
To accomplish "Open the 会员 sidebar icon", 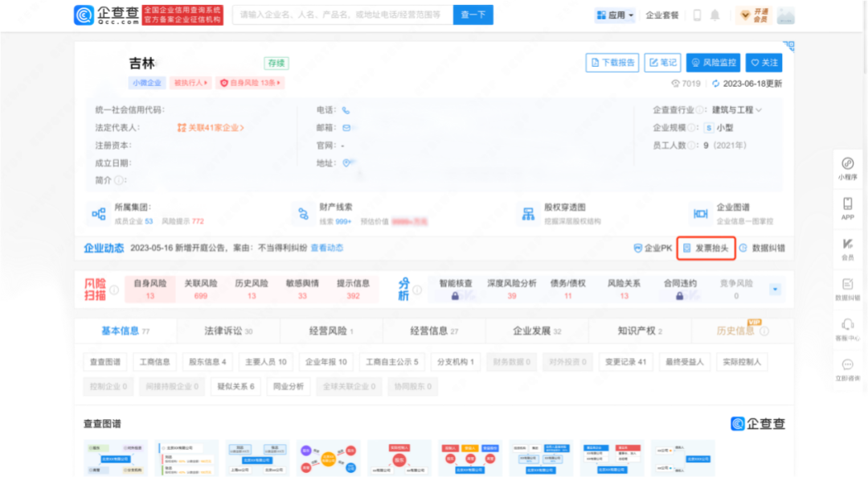I will click(x=848, y=249).
